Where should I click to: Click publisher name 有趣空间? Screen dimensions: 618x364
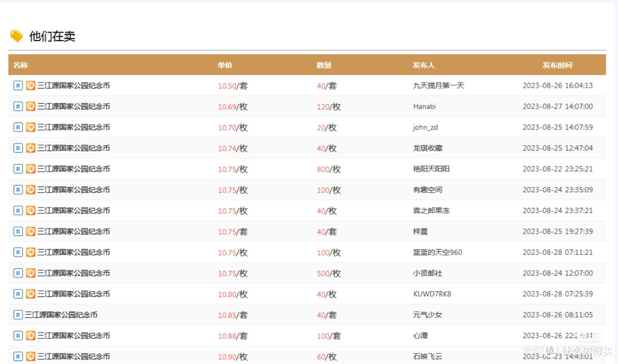pyautogui.click(x=427, y=190)
